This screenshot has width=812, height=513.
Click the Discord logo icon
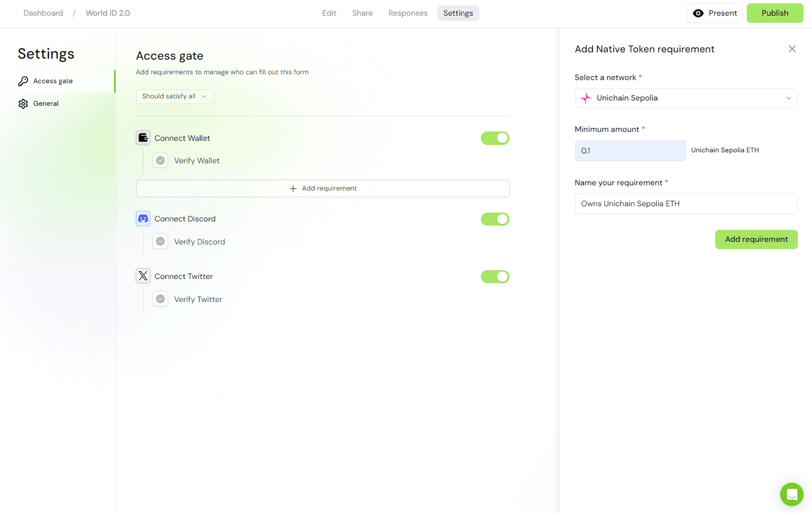tap(143, 218)
